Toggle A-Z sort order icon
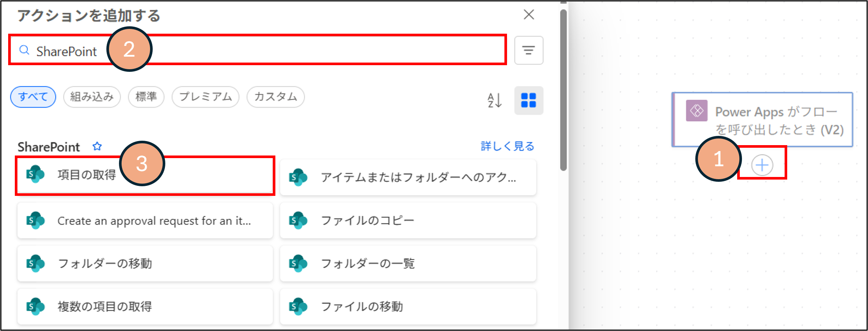The image size is (868, 331). pos(494,100)
